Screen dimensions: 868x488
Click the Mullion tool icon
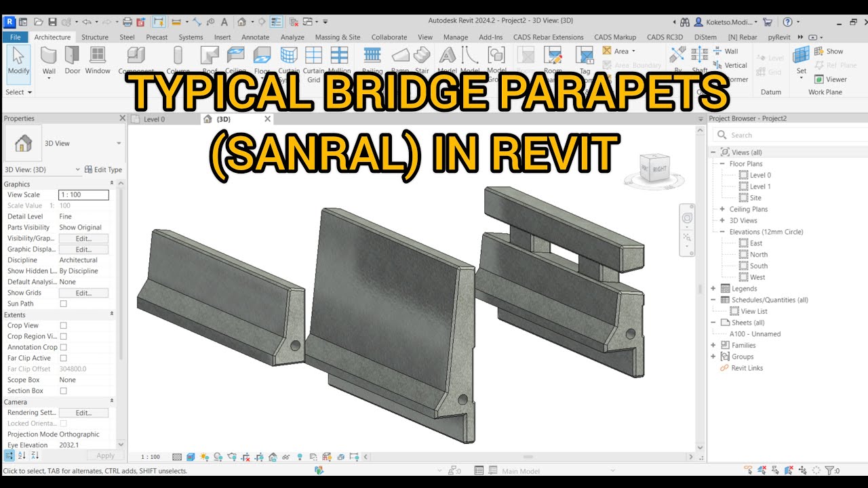point(339,56)
